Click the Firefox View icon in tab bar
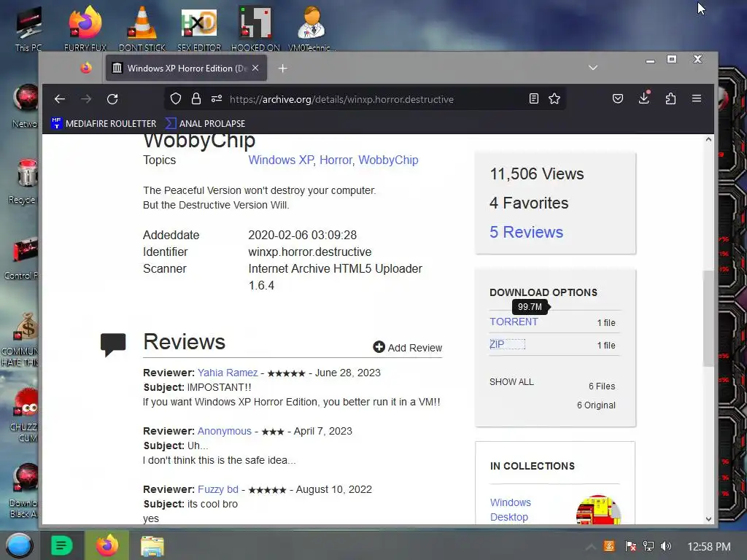747x560 pixels. click(x=86, y=68)
